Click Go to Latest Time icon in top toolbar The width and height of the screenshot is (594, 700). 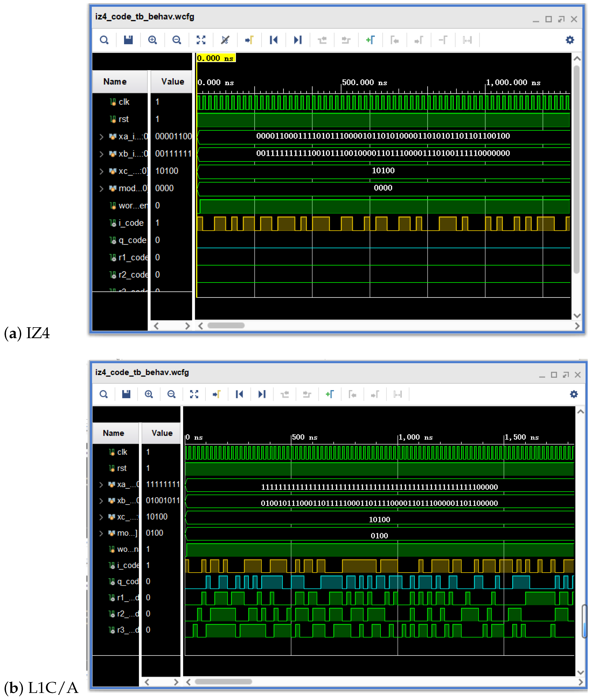(x=298, y=40)
